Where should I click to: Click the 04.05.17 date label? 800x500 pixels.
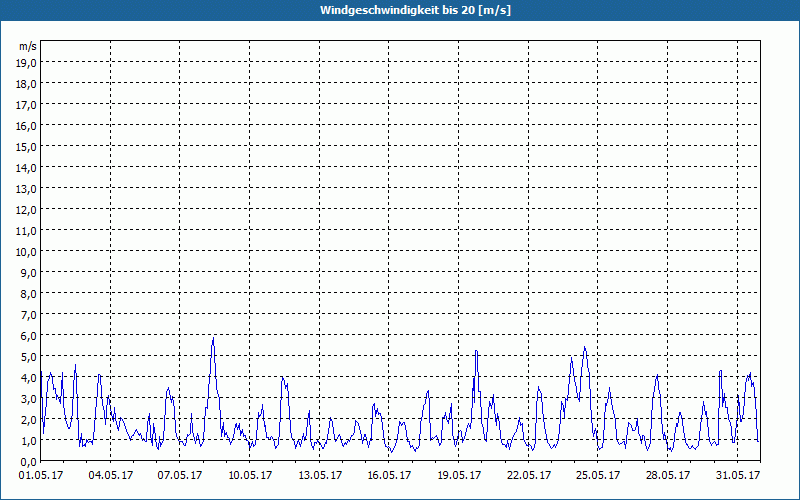tap(110, 475)
